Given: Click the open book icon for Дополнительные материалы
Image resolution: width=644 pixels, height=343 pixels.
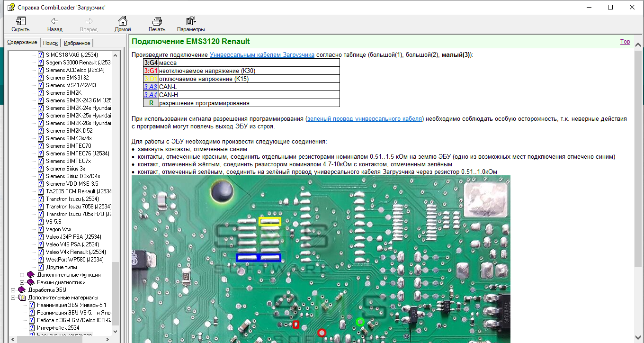Looking at the screenshot, I should [x=22, y=298].
